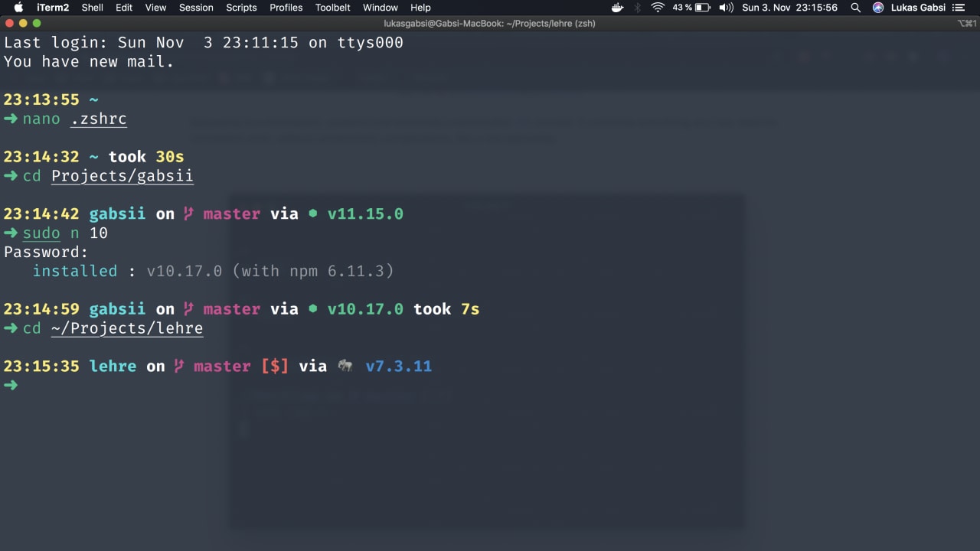Click the underlined Projects/gabsii path

click(x=122, y=177)
